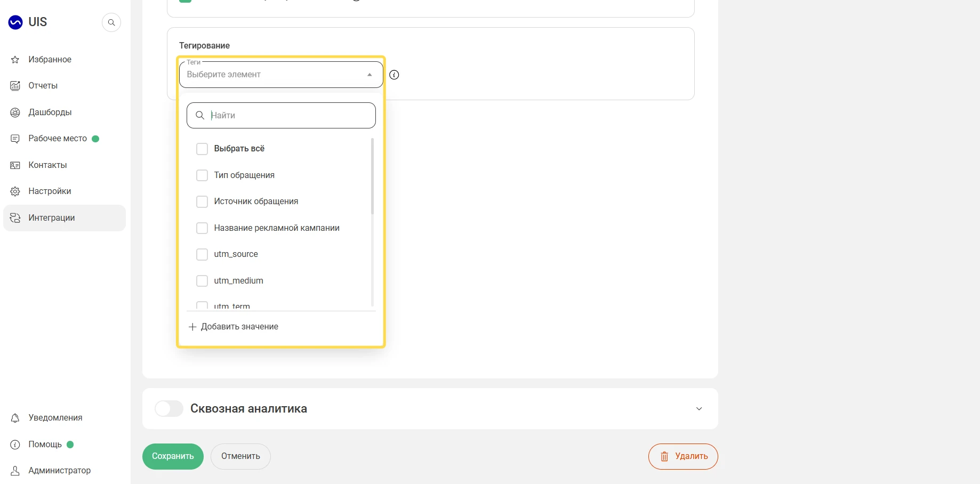The height and width of the screenshot is (484, 980).
Task: Open the Контакты card icon
Action: [15, 165]
